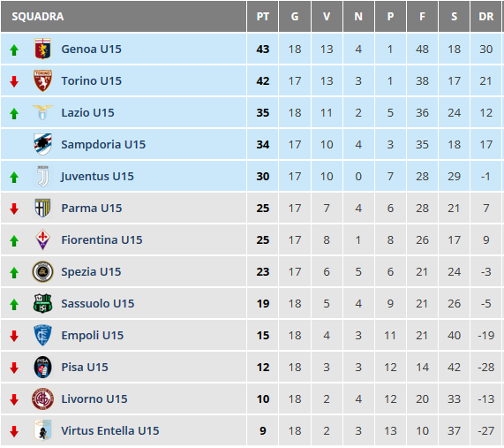The width and height of the screenshot is (504, 448).
Task: Select the Fiorentina U15 lily crest
Action: pyautogui.click(x=42, y=239)
